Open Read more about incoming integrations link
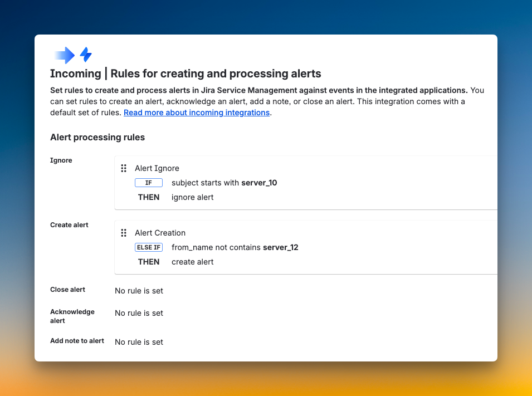532x396 pixels. pos(196,113)
